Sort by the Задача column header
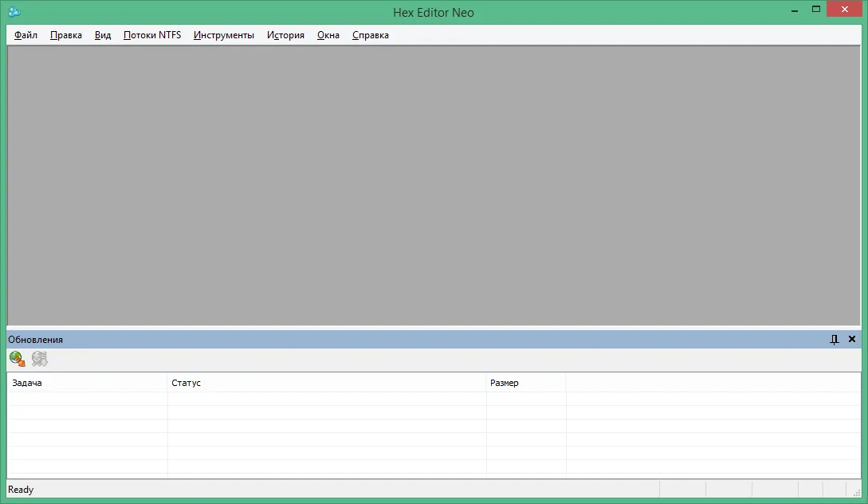 [87, 383]
